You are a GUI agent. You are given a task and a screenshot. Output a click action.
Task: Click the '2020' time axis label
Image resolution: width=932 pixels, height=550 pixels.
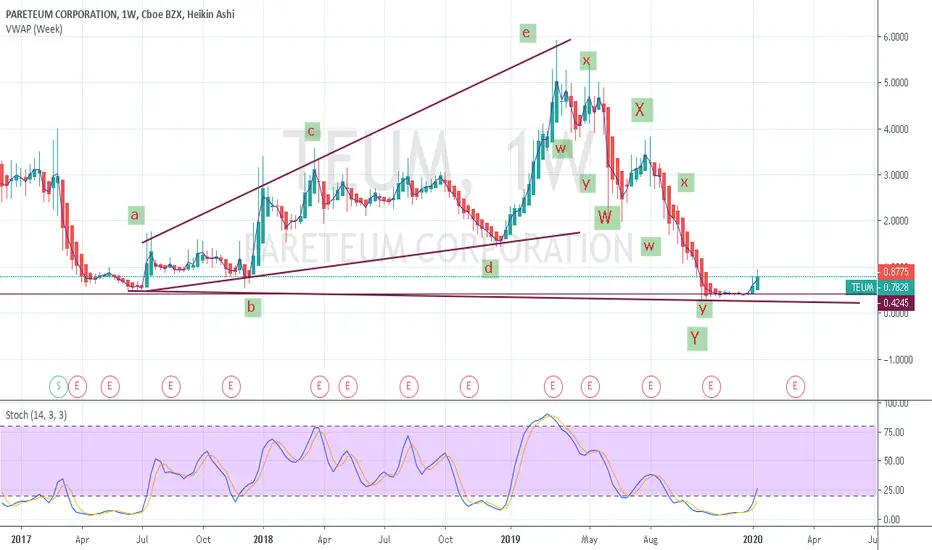753,539
